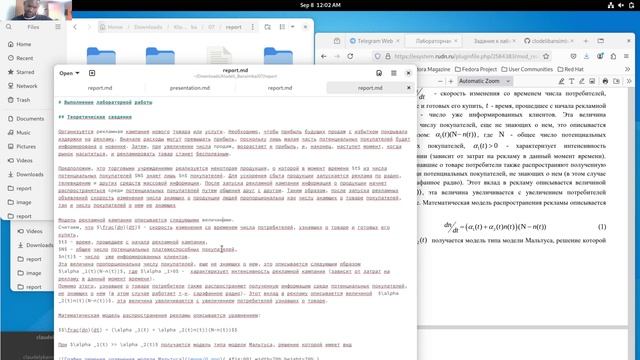Viewport: 640px width, 360px height.
Task: Open the document file in Files
Action: coord(219,56)
